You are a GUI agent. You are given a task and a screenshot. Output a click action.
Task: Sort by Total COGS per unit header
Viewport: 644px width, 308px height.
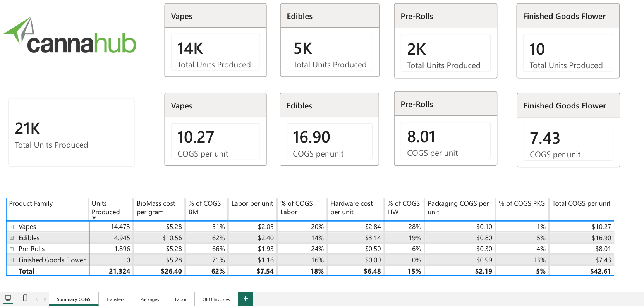pyautogui.click(x=581, y=204)
